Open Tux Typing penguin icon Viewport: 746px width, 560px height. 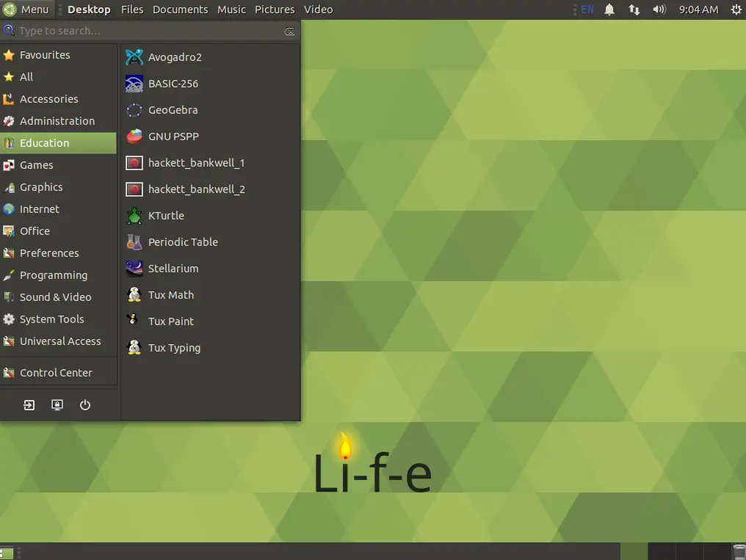coord(134,348)
